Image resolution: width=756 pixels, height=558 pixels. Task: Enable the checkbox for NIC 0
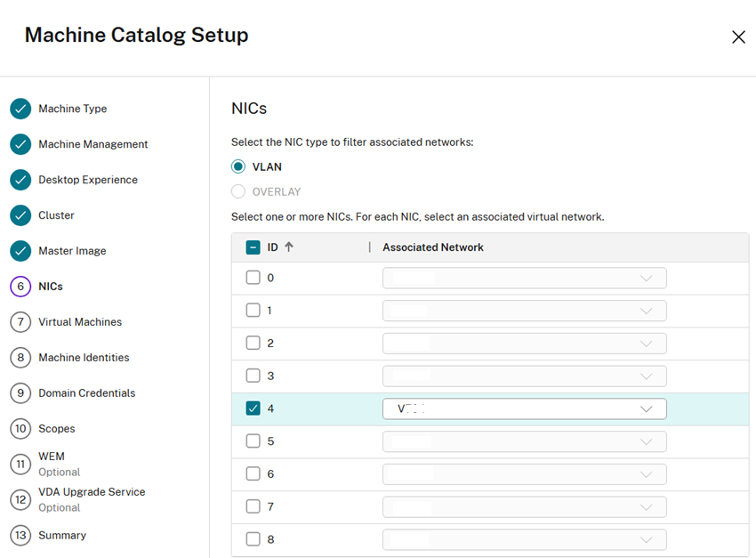253,278
